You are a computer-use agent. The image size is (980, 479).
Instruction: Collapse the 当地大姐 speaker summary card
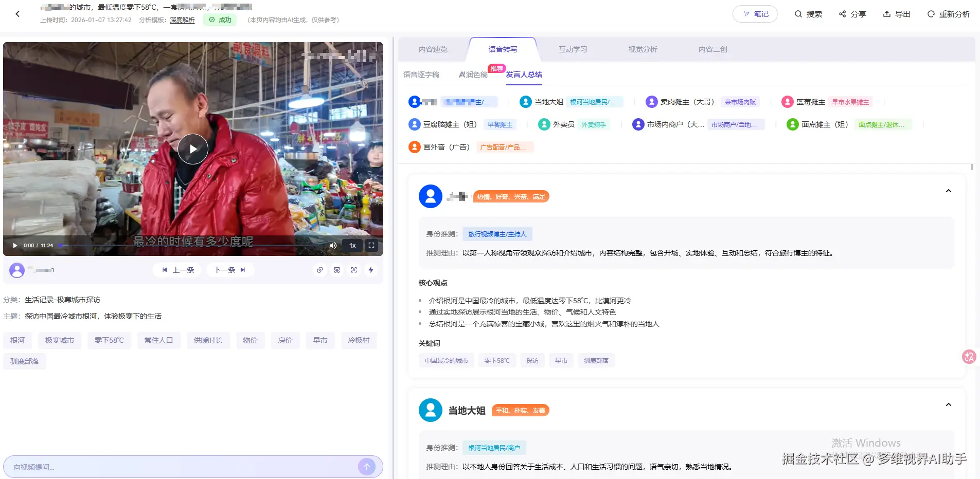click(x=948, y=404)
